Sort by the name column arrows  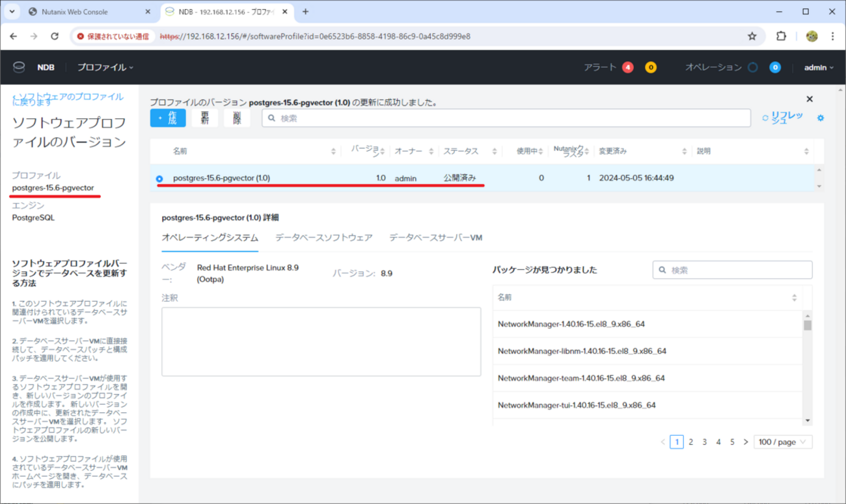click(334, 152)
